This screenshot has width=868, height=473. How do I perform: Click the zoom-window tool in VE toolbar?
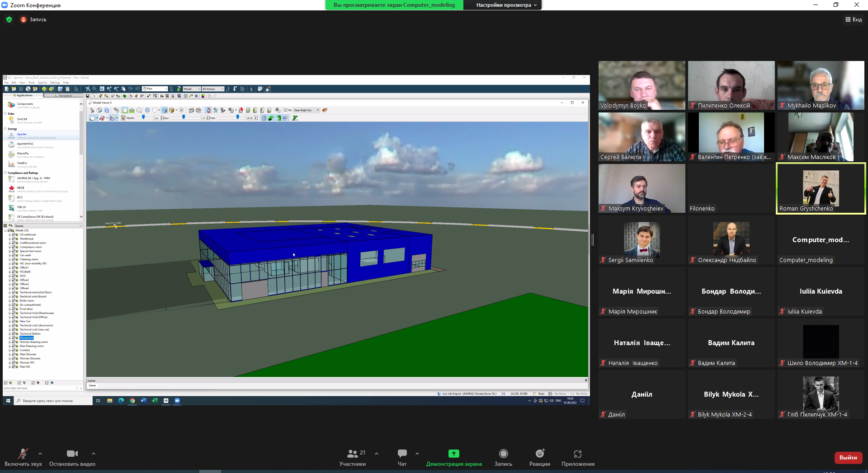(102, 89)
